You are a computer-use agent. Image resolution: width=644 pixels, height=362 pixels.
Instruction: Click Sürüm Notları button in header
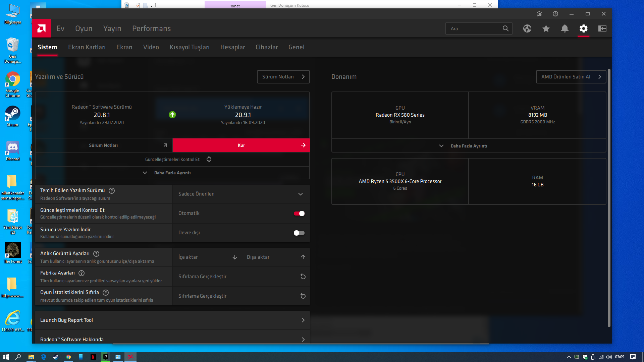(283, 77)
